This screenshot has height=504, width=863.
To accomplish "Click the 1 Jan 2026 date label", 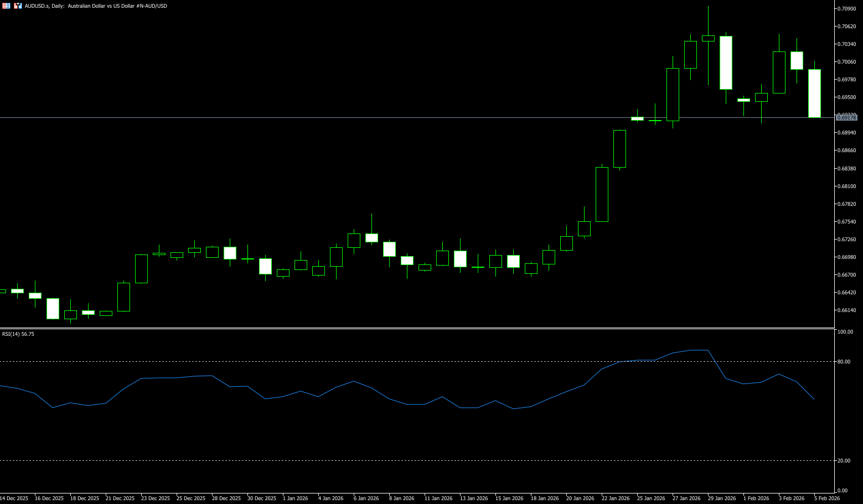I will click(295, 498).
